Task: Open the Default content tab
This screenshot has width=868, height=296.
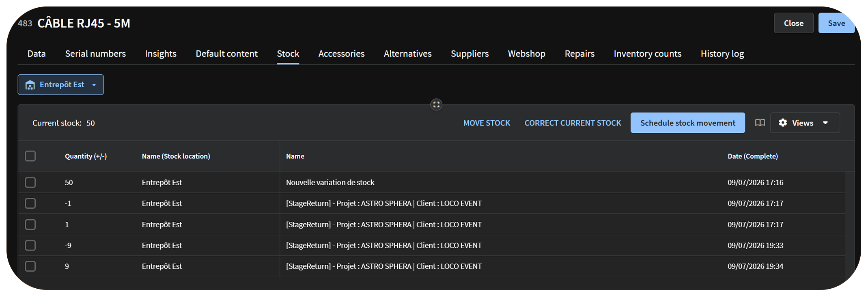Action: [227, 54]
